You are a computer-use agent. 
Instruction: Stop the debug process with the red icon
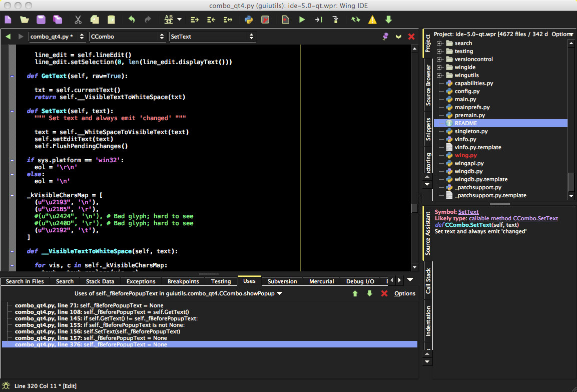265,19
